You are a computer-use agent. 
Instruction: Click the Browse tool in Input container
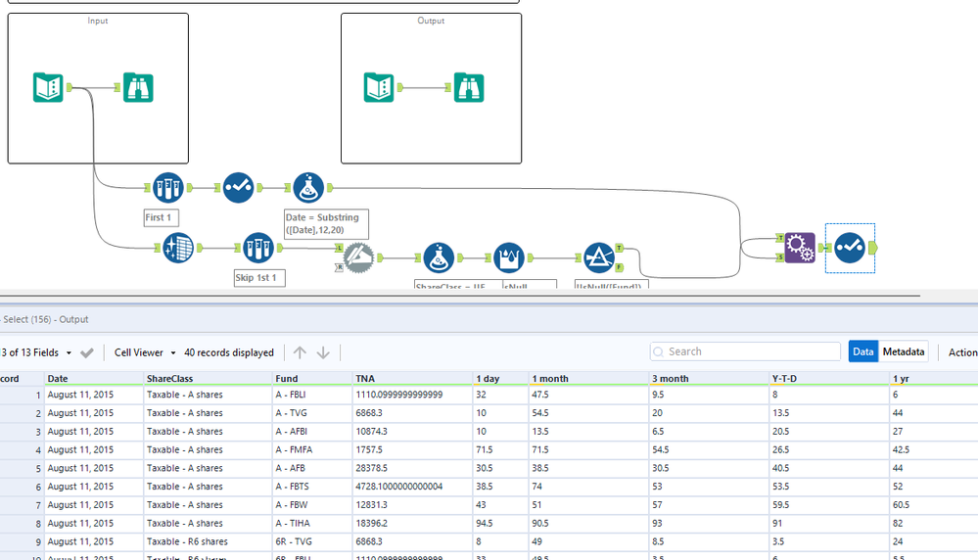(x=138, y=88)
